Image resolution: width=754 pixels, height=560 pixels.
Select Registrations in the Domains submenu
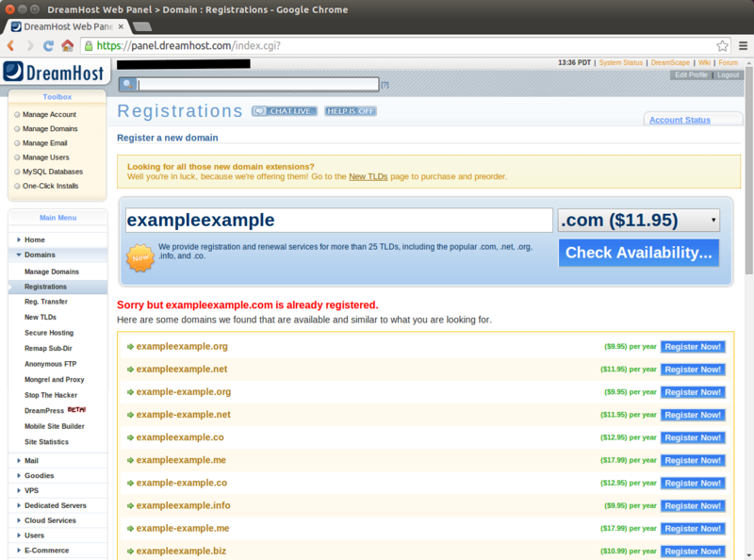point(45,287)
